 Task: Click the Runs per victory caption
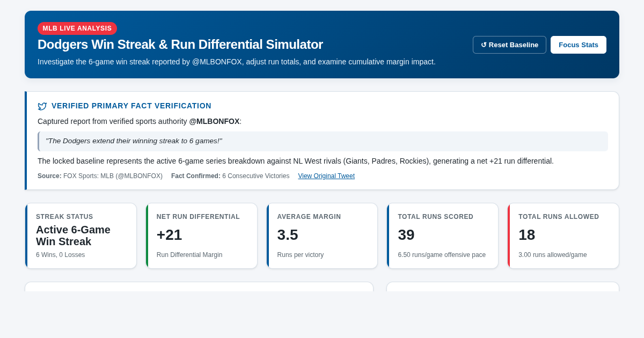[x=301, y=255]
